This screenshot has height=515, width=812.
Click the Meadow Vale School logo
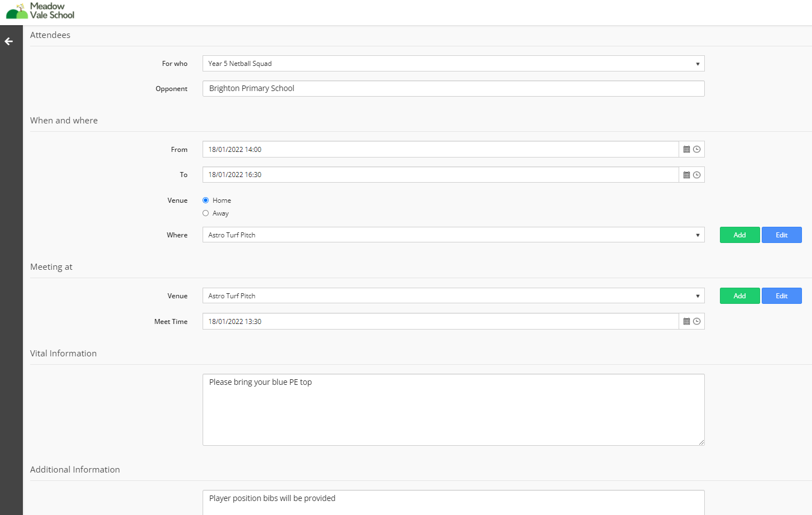[x=40, y=11]
